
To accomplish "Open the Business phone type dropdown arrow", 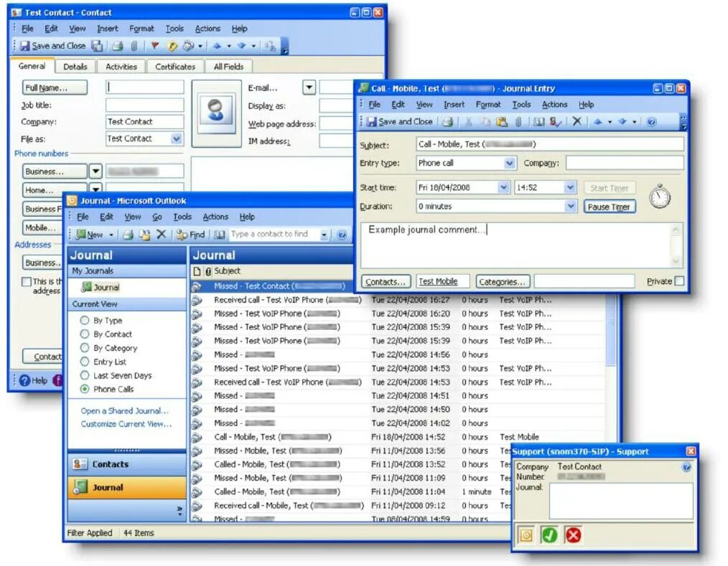I will (95, 171).
